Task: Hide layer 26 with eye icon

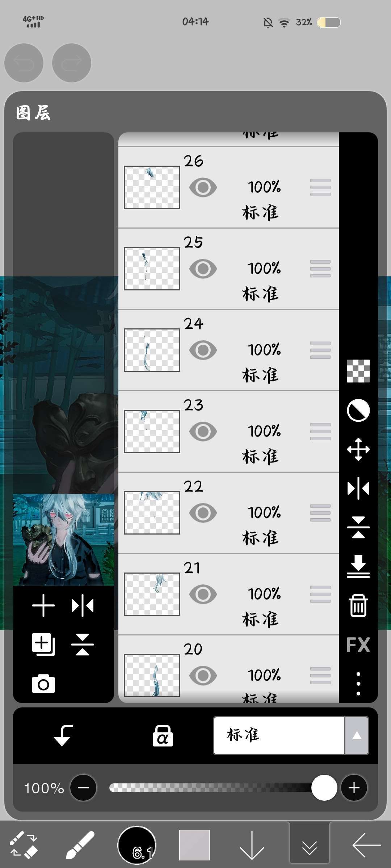Action: 203,187
